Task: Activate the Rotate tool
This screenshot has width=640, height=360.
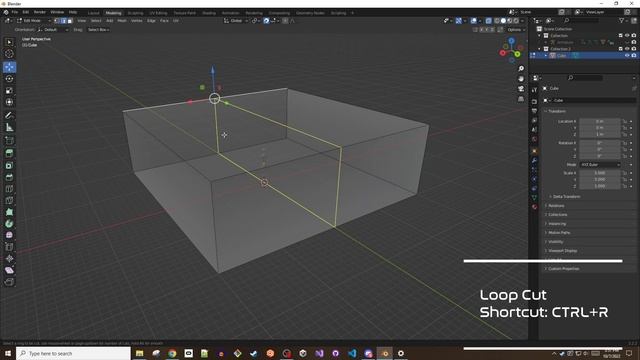Action: [x=9, y=79]
